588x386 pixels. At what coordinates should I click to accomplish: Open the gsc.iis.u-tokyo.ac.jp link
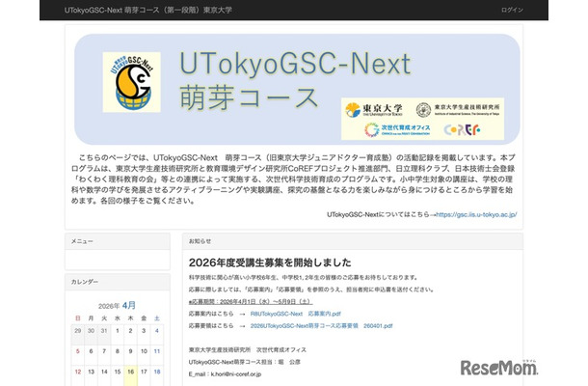point(476,215)
